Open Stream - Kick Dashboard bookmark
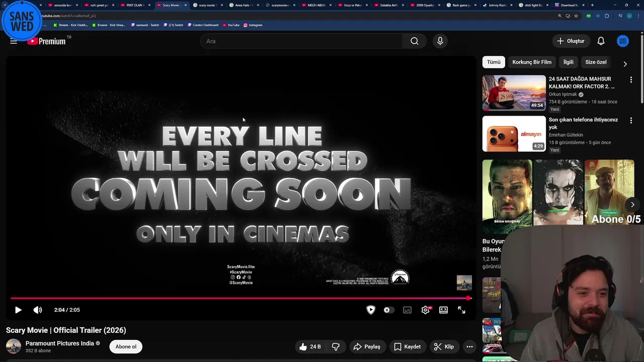 (70, 25)
